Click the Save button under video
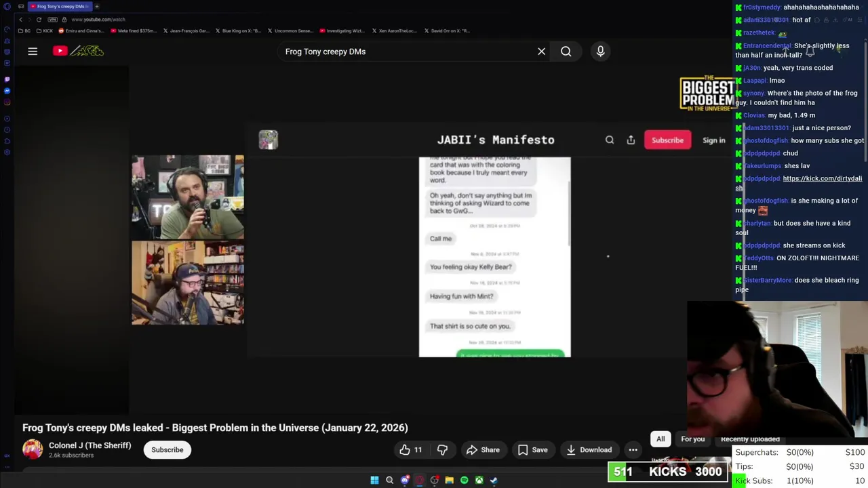The height and width of the screenshot is (488, 868). [532, 450]
